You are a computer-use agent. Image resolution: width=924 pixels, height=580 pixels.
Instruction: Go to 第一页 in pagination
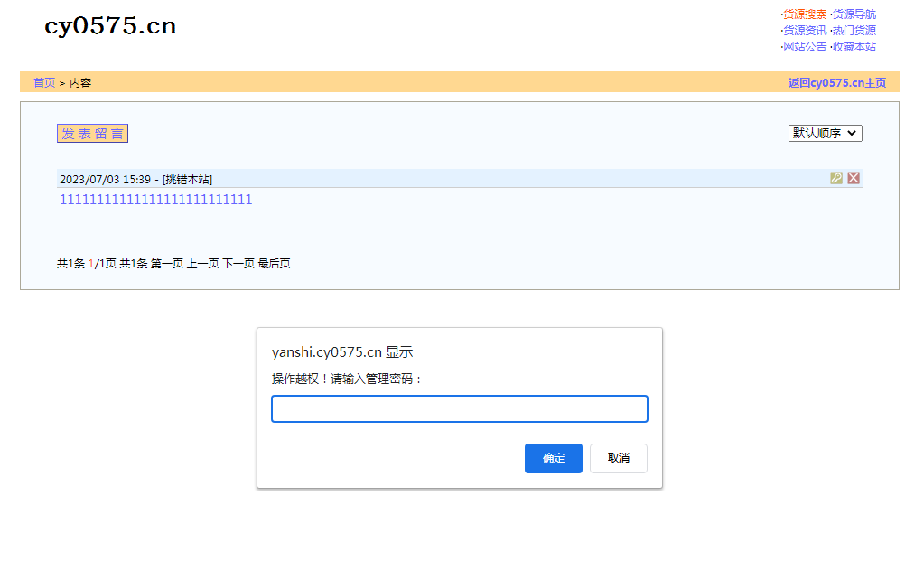tap(167, 264)
